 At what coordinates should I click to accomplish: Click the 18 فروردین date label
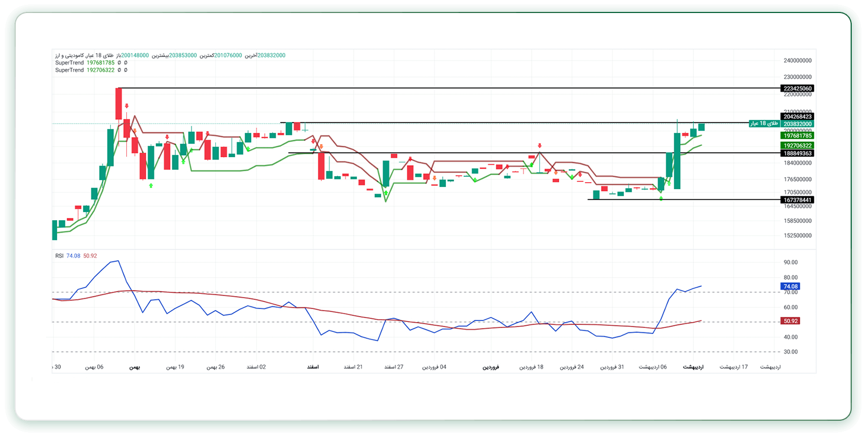[x=531, y=367]
